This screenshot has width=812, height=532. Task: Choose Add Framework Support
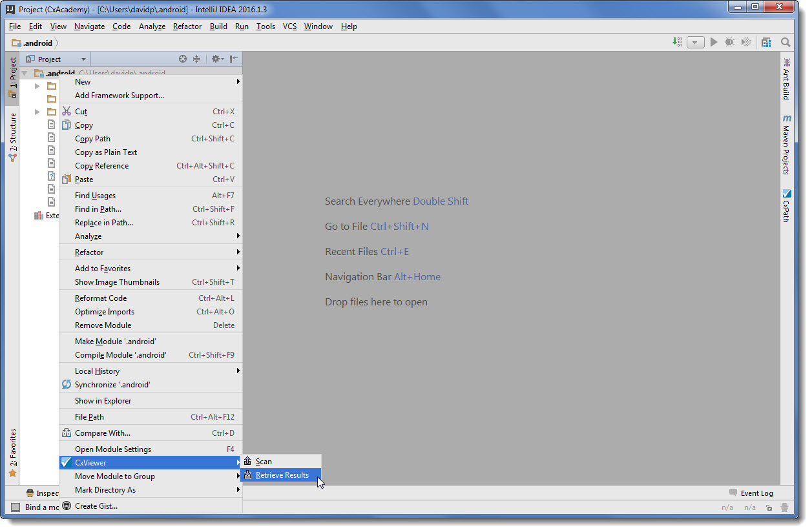pyautogui.click(x=151, y=96)
